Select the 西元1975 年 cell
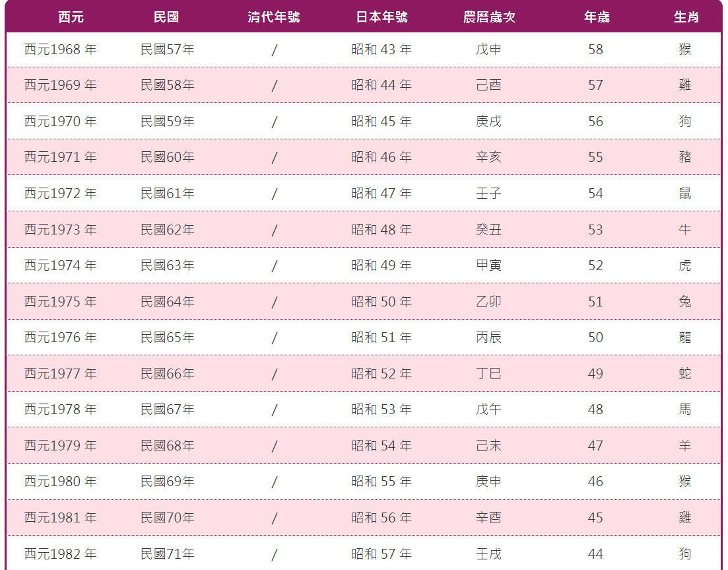Screen dimensions: 728x570 coord(60,301)
